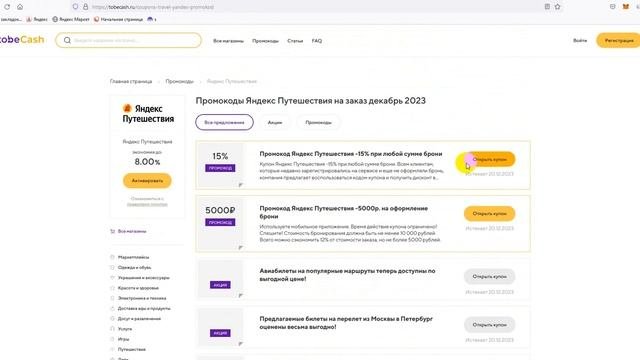
Task: Open coupon for the -15% promo code
Action: [x=489, y=159]
